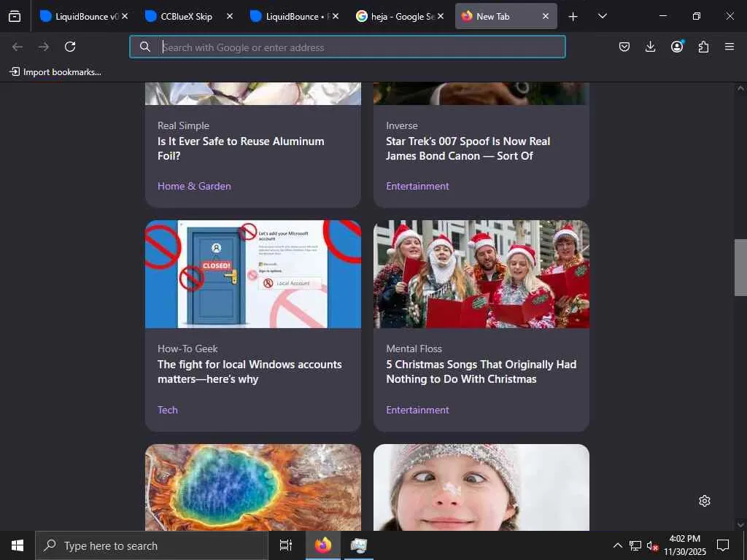Screen dimensions: 747x560
Task: Open new tab personalize gear icon
Action: 705,501
